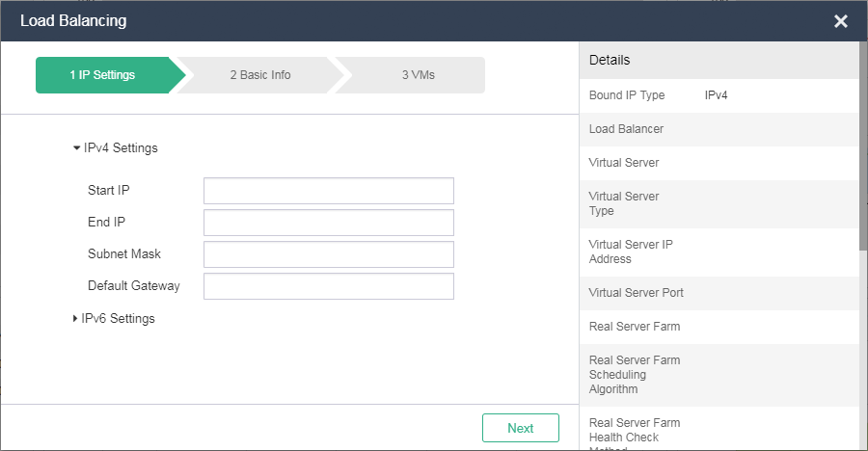Screen dimensions: 868x451
Task: Select the Real Server Farm Scheduling Algorithm row
Action: coord(719,375)
